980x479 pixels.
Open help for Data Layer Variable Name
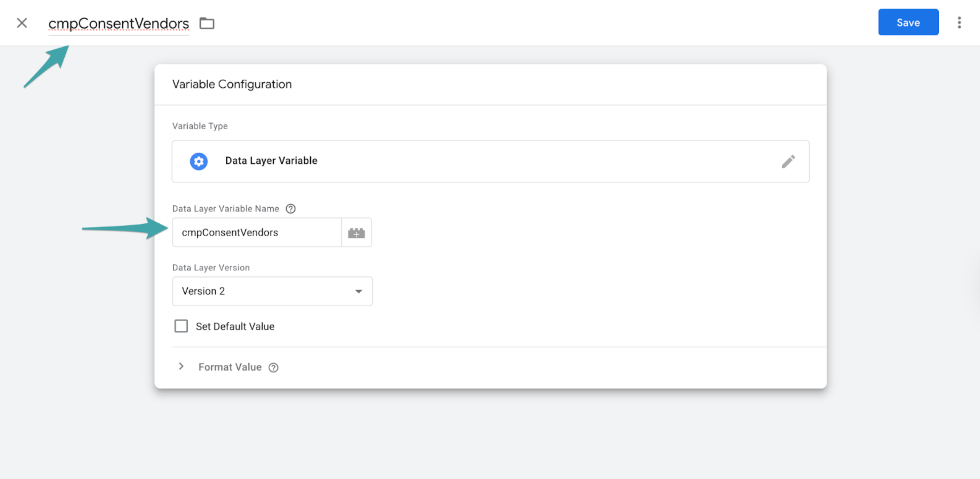[x=291, y=208]
